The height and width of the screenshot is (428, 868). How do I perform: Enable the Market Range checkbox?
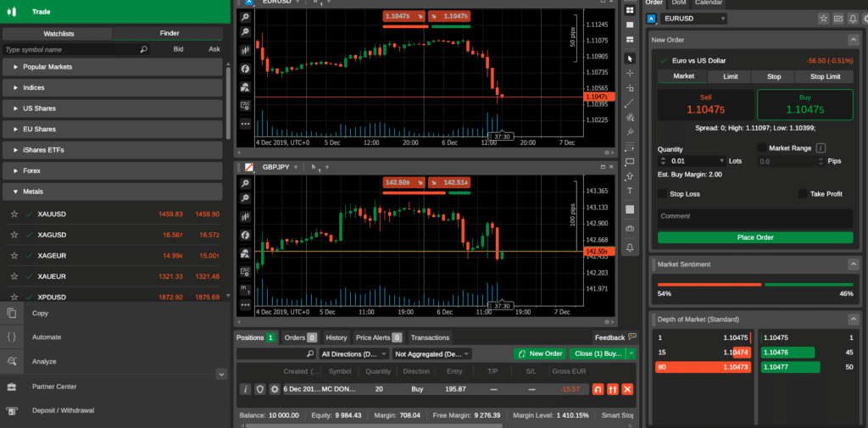pyautogui.click(x=762, y=147)
